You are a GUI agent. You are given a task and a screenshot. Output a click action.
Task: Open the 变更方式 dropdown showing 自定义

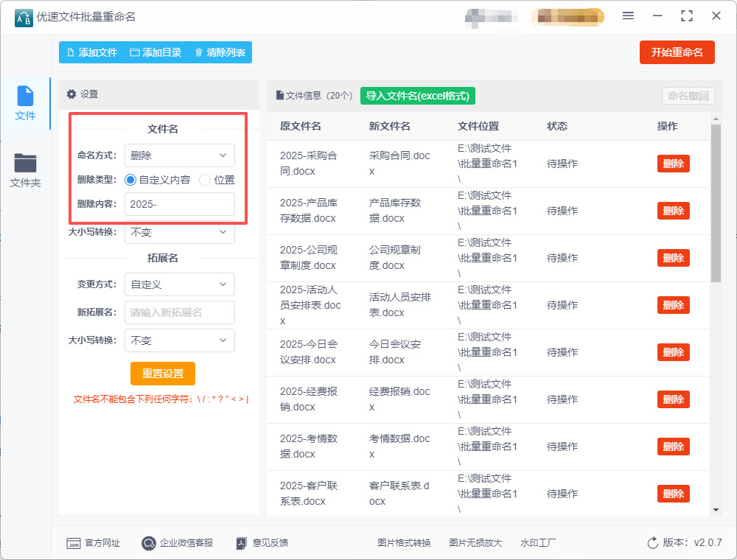tap(180, 284)
